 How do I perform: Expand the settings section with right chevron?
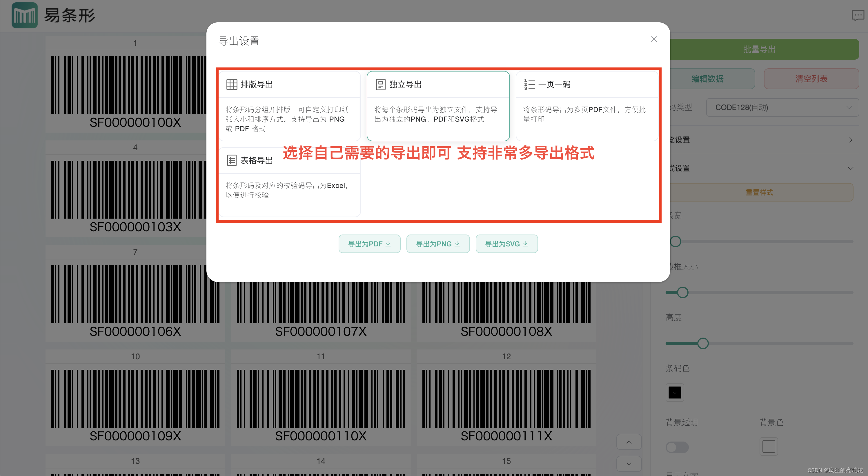[x=851, y=140]
